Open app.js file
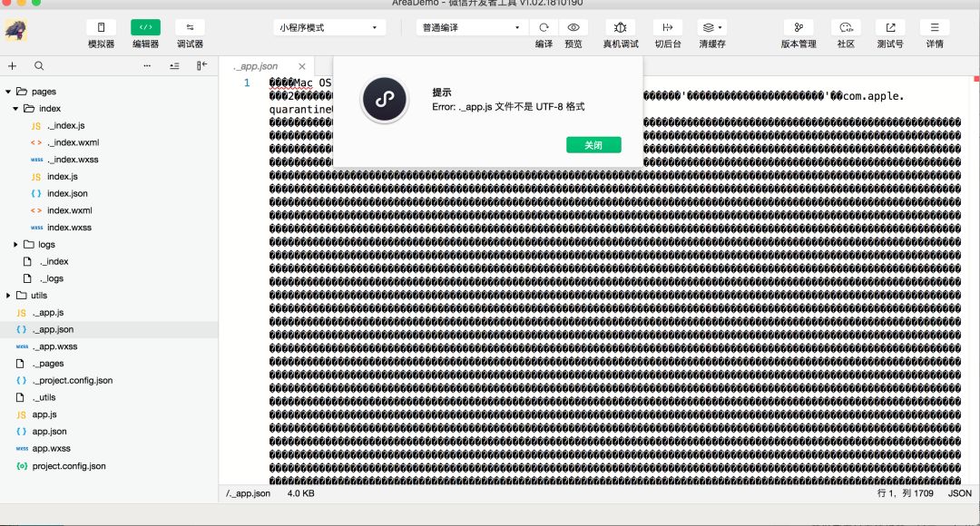Viewport: 980px width, 526px height. point(44,414)
